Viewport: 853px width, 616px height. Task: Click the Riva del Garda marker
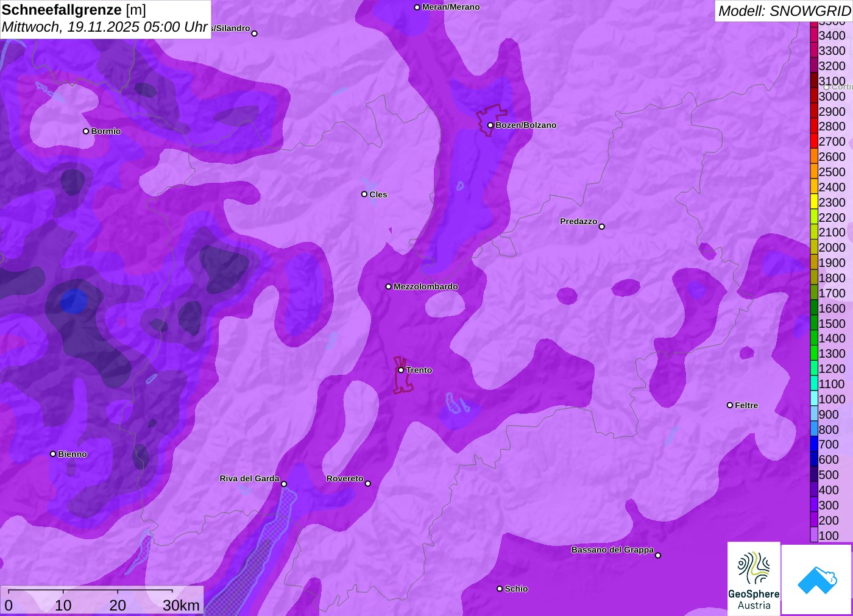click(x=284, y=484)
